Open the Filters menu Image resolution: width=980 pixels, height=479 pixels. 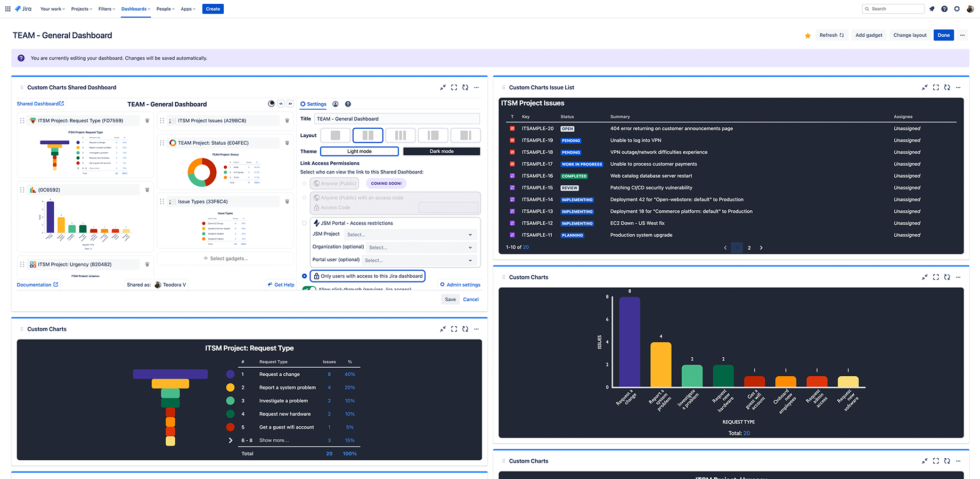[x=107, y=9]
